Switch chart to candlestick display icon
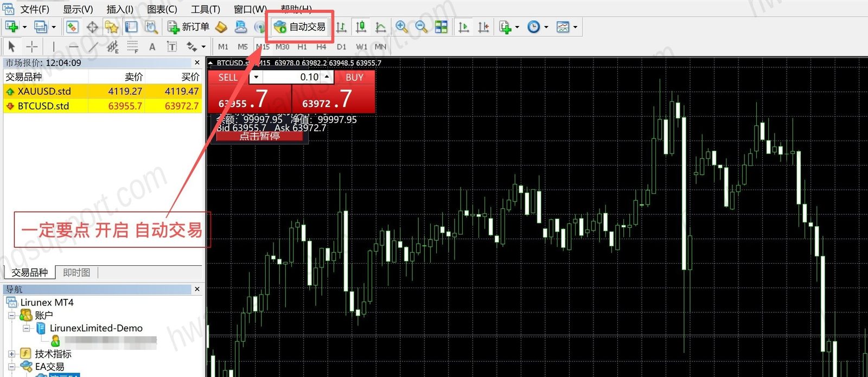868x377 pixels. [361, 27]
